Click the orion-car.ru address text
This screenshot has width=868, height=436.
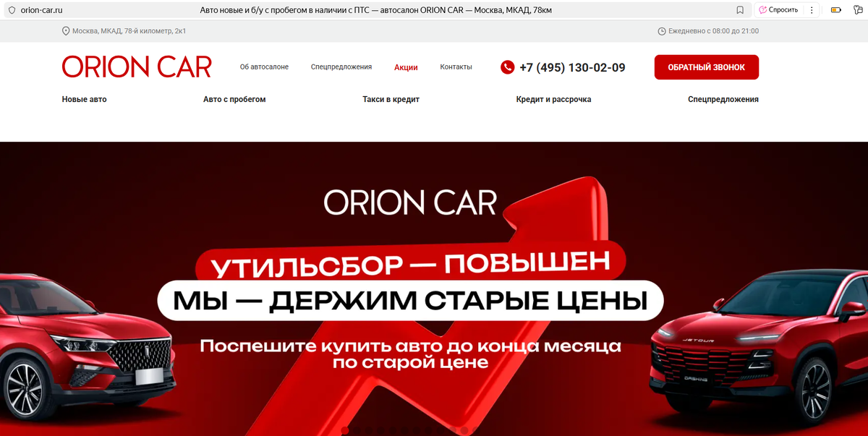point(42,10)
